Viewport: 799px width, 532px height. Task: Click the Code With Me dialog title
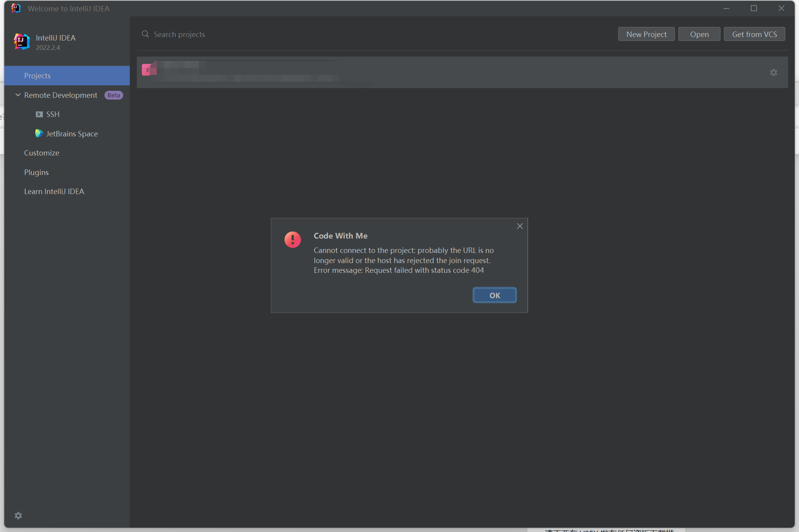pyautogui.click(x=341, y=236)
